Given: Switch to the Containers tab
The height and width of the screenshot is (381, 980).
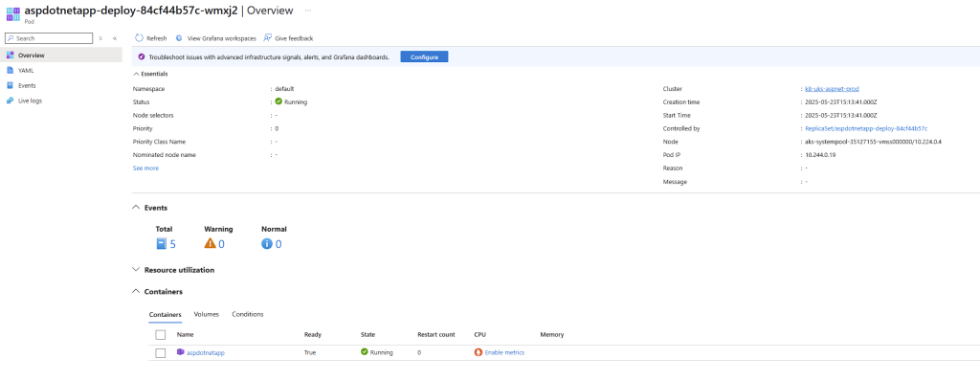Looking at the screenshot, I should 165,314.
